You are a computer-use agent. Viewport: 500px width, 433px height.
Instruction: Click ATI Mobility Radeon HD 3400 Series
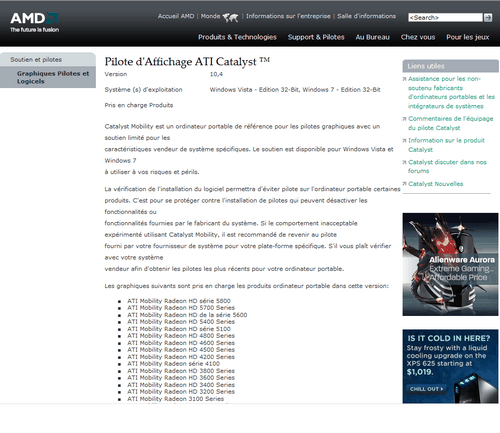(x=181, y=385)
